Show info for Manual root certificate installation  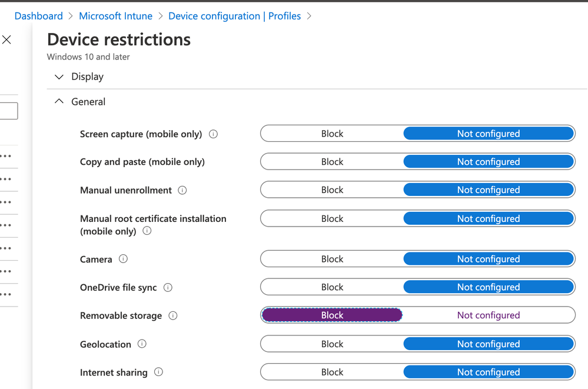pos(147,231)
